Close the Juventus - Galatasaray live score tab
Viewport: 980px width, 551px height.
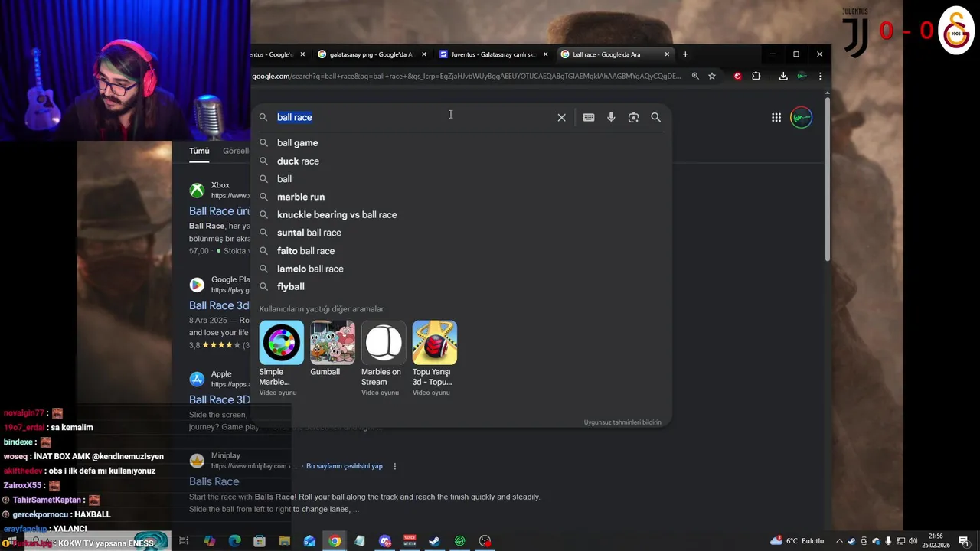(x=545, y=54)
